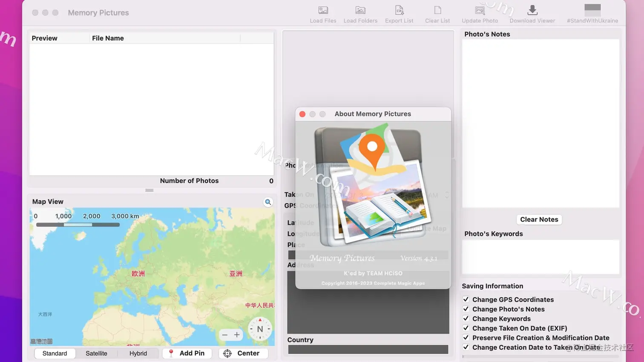
Task: Toggle Change GPS Coordinates checkbox
Action: tap(466, 299)
